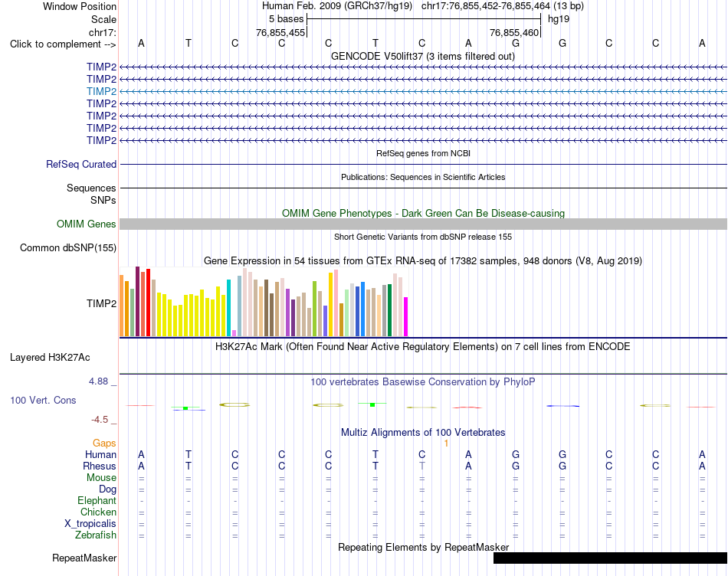
Task: Click the H3K27Ac Mark track title
Action: [x=423, y=347]
